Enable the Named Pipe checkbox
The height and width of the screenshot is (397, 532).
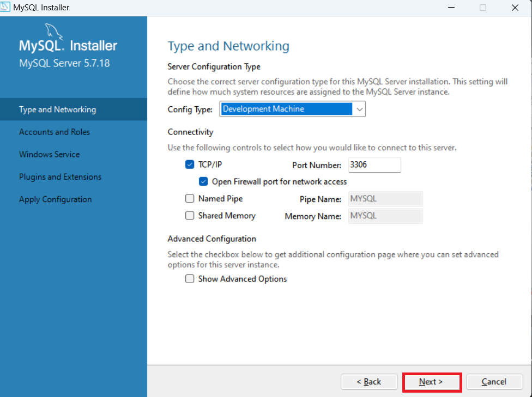pos(190,198)
